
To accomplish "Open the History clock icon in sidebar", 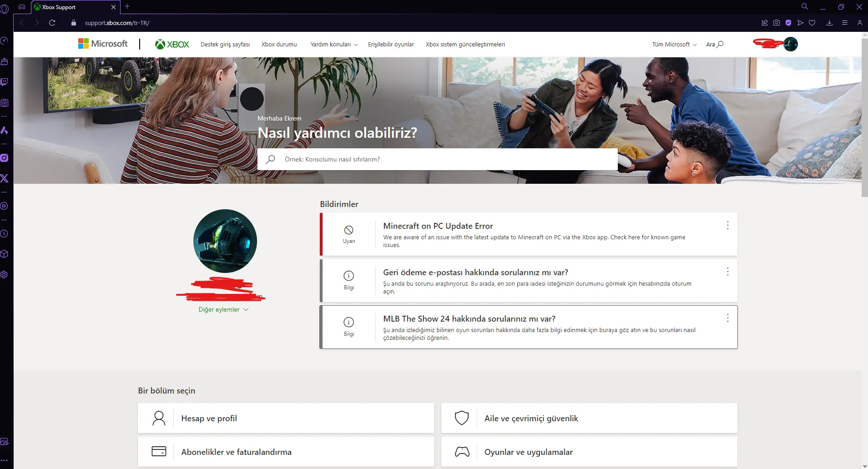I will click(x=4, y=234).
